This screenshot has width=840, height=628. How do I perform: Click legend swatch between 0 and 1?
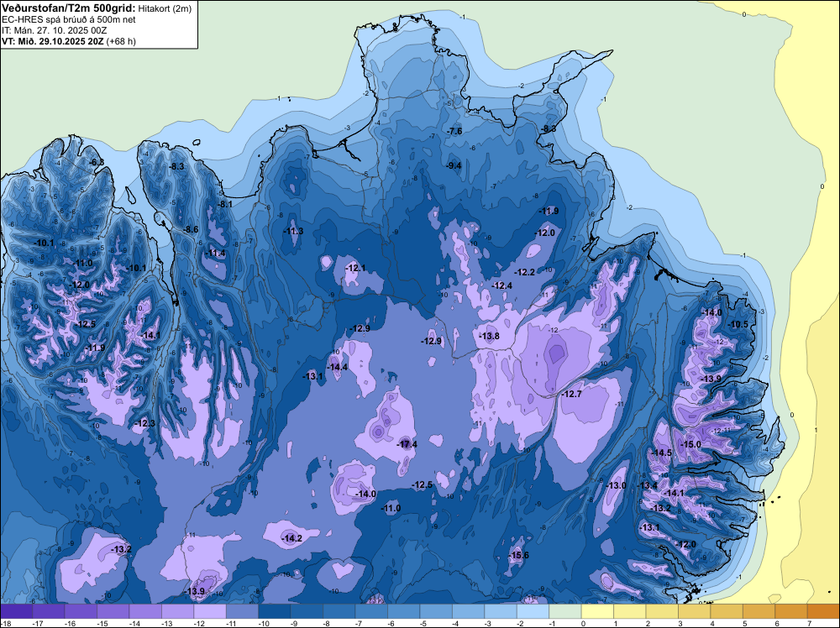tap(597, 611)
